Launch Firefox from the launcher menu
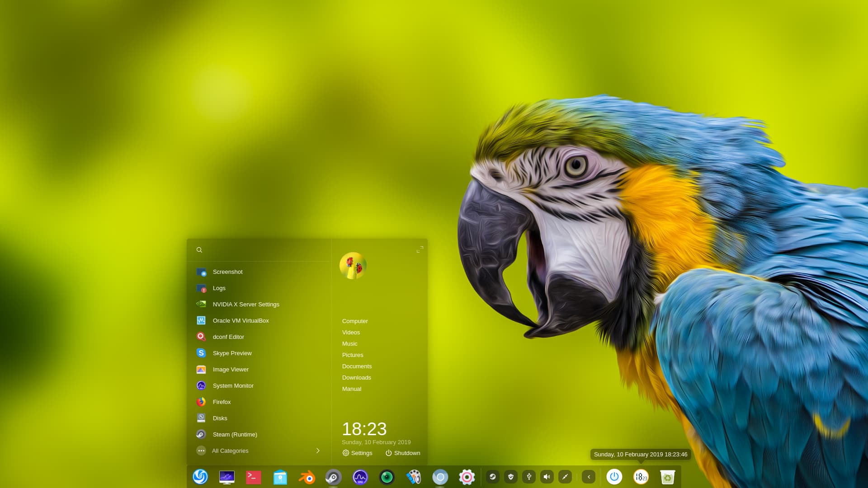 259,402
